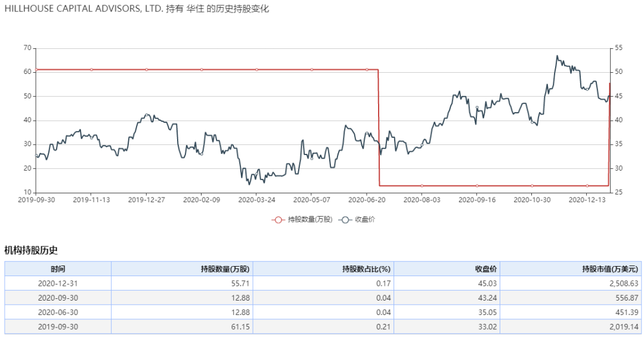The width and height of the screenshot is (644, 340).
Task: Toggle the 持股数量(万股) legend series
Action: tap(302, 220)
